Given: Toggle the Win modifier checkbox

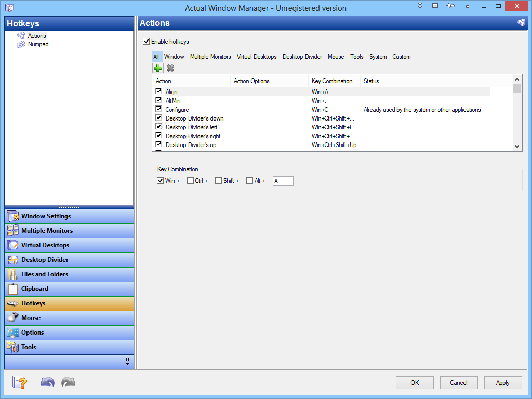Looking at the screenshot, I should (x=161, y=180).
